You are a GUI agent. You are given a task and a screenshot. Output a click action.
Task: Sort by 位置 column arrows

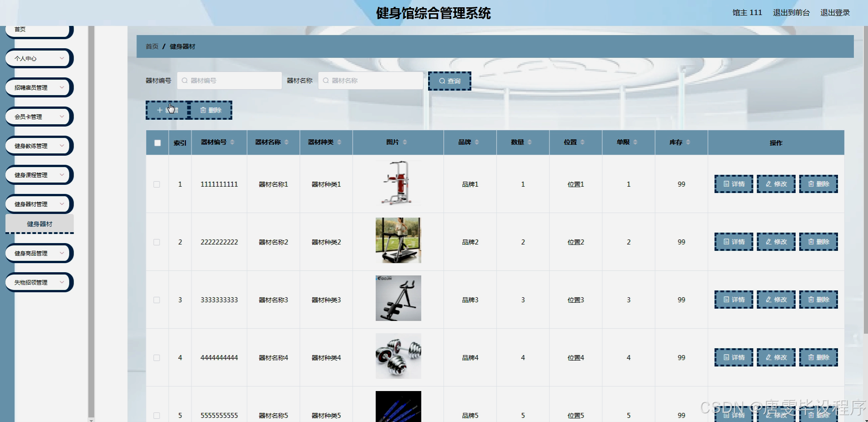[582, 142]
